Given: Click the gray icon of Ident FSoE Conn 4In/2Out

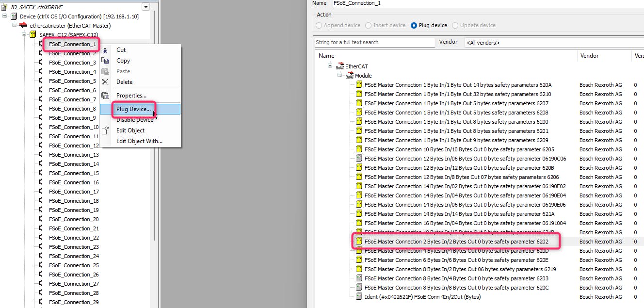Looking at the screenshot, I should click(359, 297).
